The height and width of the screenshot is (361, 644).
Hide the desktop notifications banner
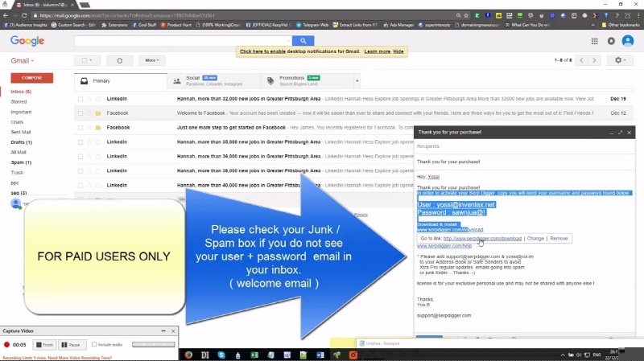coord(398,51)
